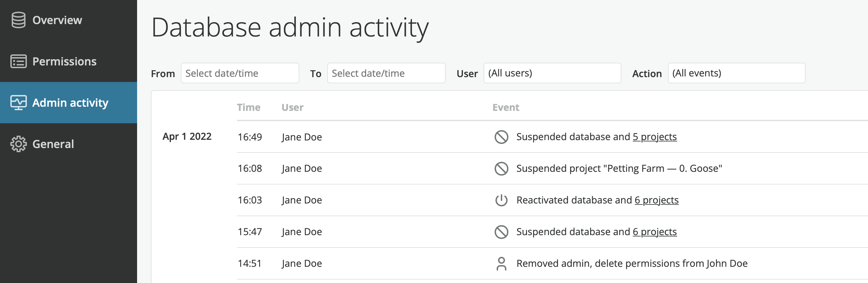Open the "6 projects" link in Reactivated row
The image size is (868, 283).
tap(657, 200)
